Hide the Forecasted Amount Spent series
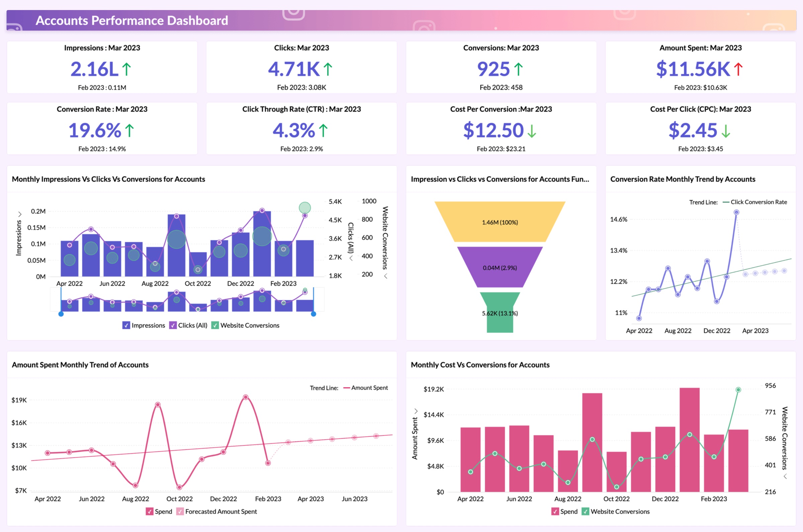Image resolution: width=803 pixels, height=532 pixels. coord(180,511)
